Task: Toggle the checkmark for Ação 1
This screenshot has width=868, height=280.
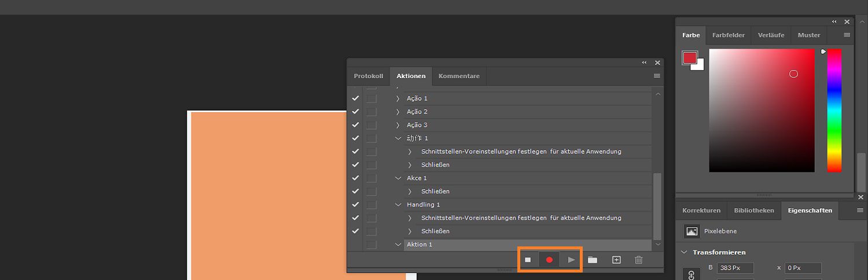Action: coord(355,98)
